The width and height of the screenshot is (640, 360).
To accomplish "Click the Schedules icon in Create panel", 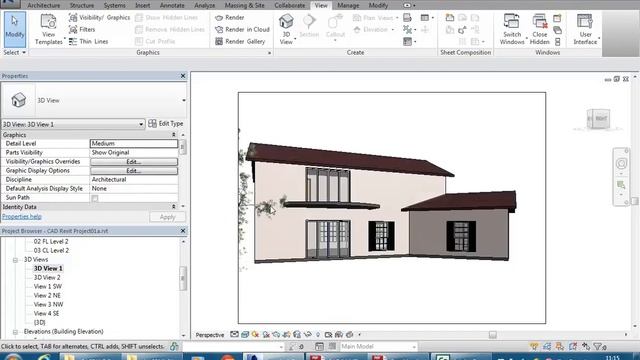I will (425, 18).
